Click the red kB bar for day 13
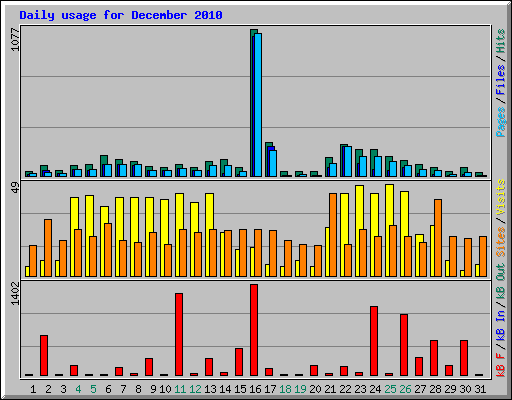The image size is (512, 400). 209,367
